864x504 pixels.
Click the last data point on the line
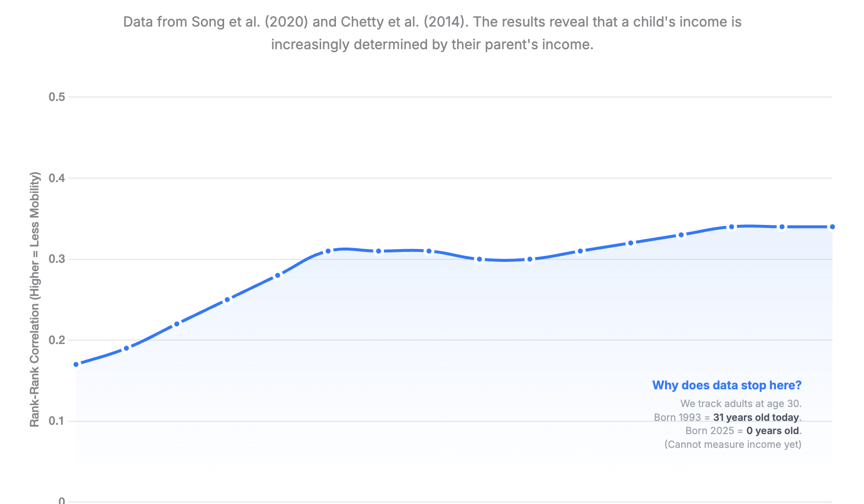click(x=832, y=227)
